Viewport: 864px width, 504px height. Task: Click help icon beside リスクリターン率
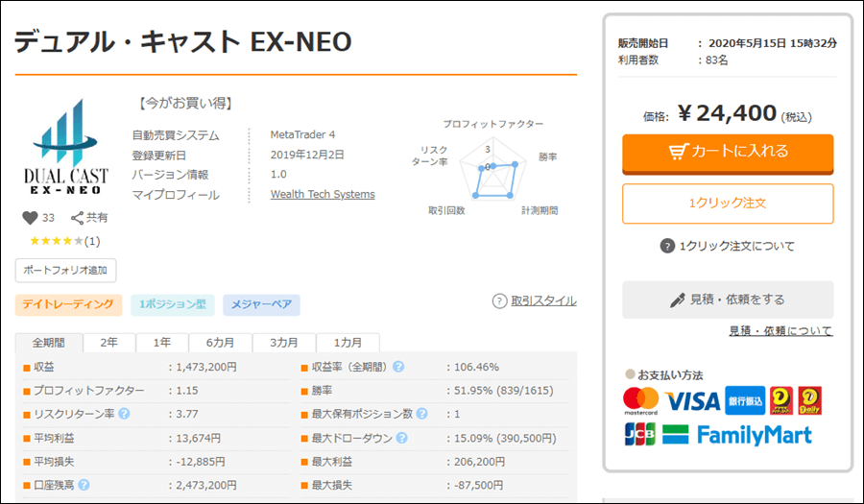tap(124, 414)
